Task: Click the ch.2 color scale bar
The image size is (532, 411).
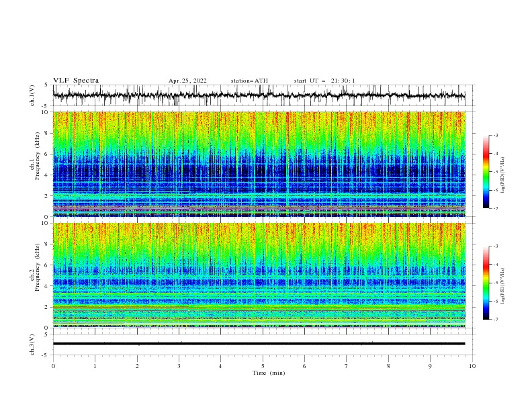Action: 486,283
